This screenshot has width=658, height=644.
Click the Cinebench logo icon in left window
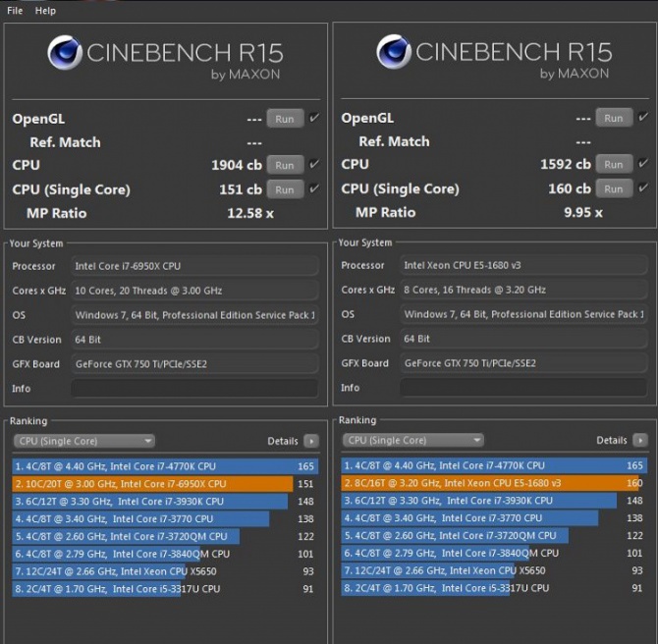pyautogui.click(x=65, y=52)
